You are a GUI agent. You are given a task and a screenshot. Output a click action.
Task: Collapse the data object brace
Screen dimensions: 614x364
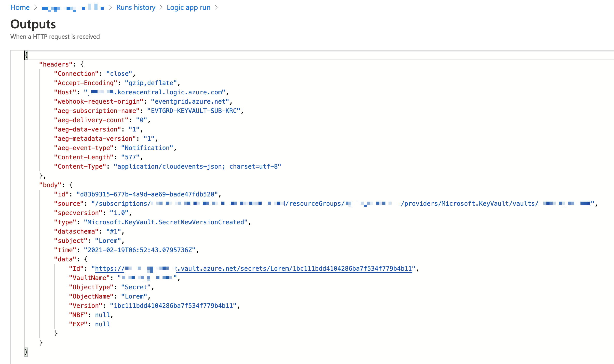coord(86,259)
